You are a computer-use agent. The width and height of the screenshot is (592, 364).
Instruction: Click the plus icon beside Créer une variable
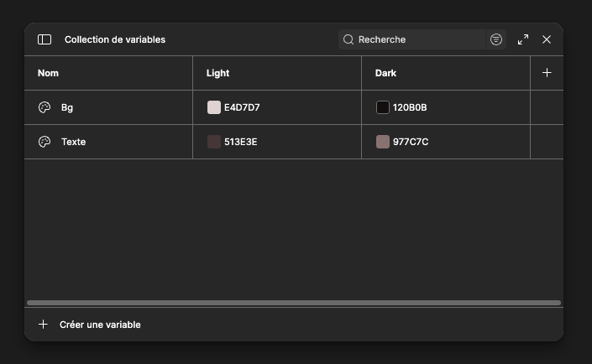pos(44,325)
